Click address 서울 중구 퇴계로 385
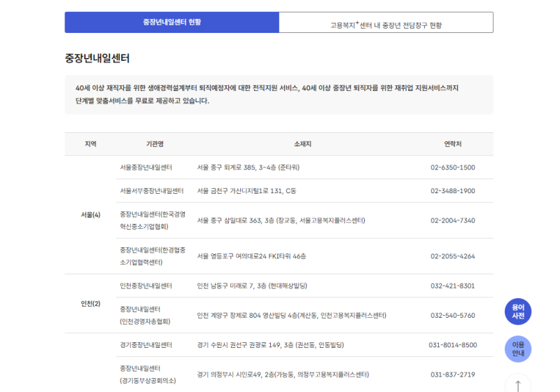This screenshot has height=392, width=560. (248, 167)
